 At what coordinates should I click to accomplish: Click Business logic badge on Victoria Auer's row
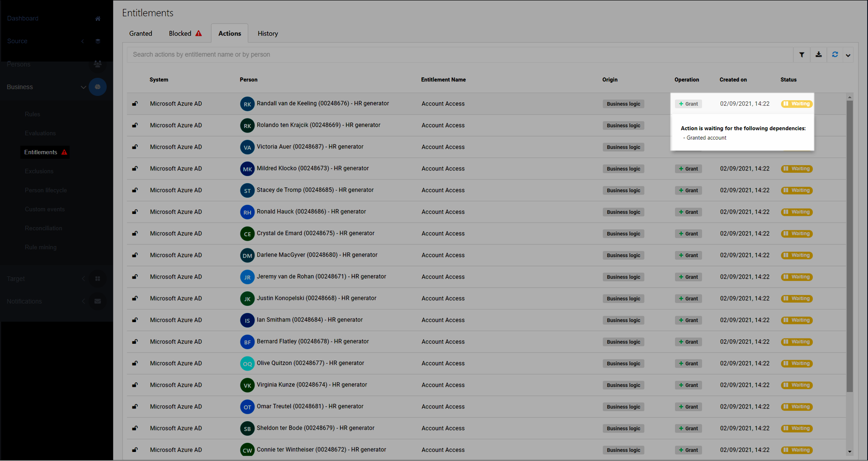tap(623, 147)
